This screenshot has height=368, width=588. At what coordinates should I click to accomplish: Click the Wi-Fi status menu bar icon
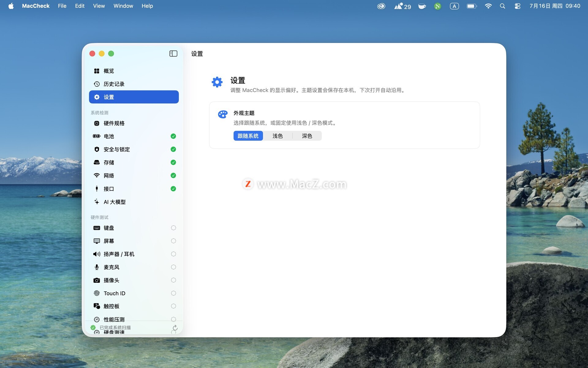488,6
